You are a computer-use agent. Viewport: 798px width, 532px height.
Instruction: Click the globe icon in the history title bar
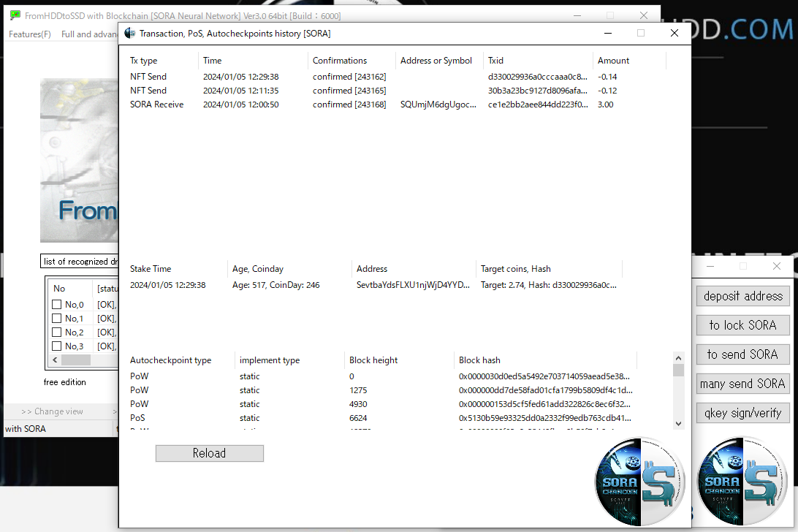(130, 33)
